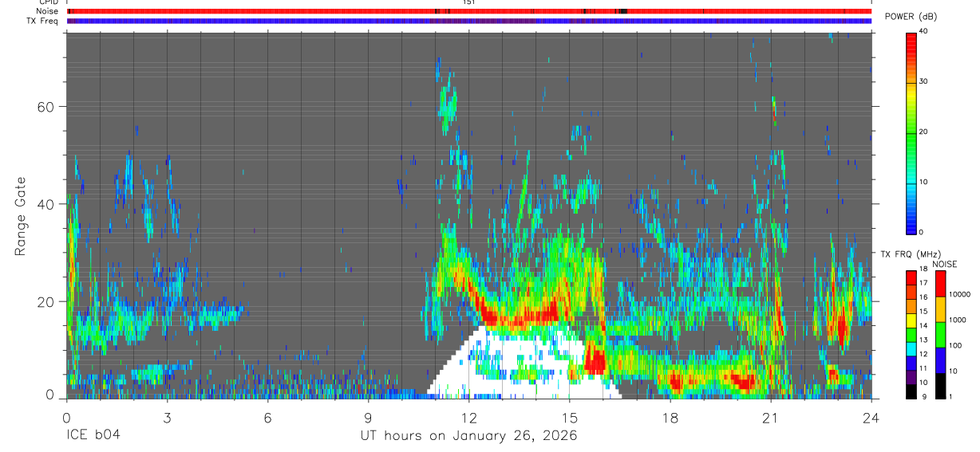This screenshot has height=452, width=980.
Task: Click the UT hours on January 26, 2026 title
Action: click(469, 435)
